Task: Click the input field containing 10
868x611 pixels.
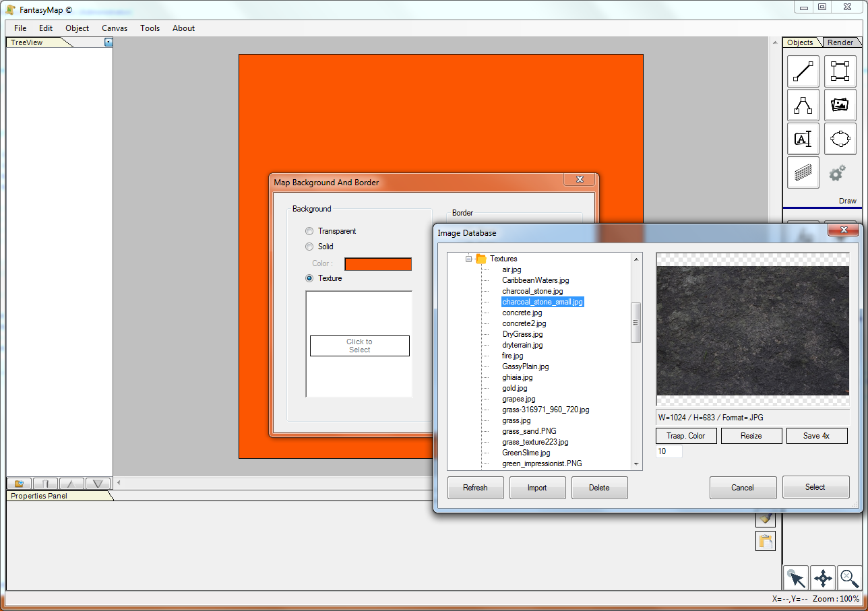Action: click(669, 451)
